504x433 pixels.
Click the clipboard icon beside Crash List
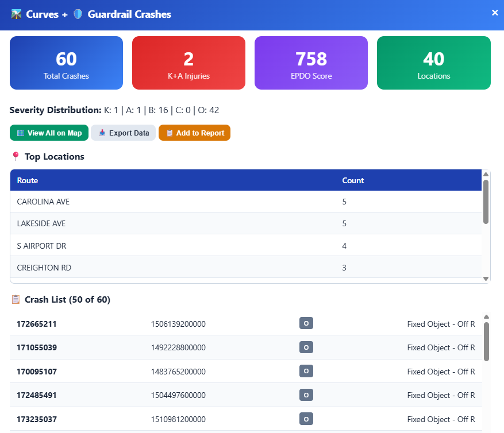(x=16, y=299)
